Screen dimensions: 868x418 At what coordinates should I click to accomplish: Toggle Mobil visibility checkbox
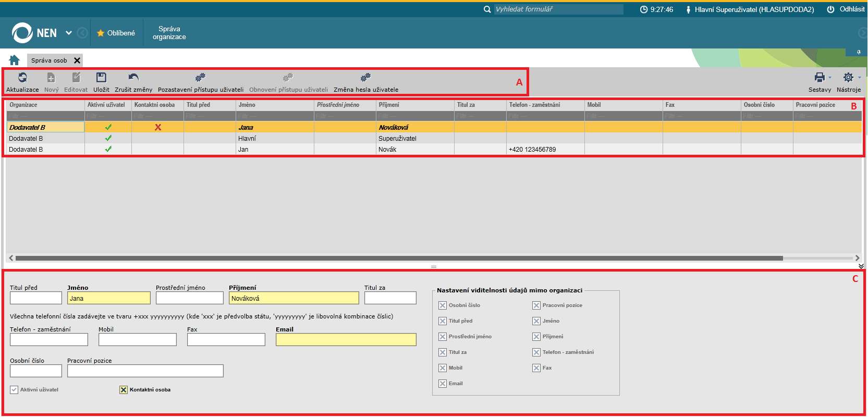tap(443, 368)
